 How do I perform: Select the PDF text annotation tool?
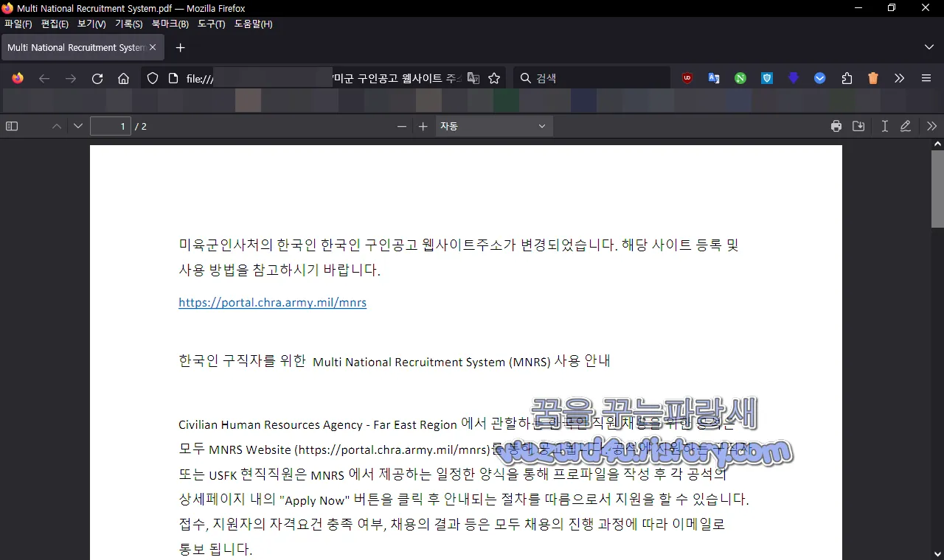click(x=884, y=126)
